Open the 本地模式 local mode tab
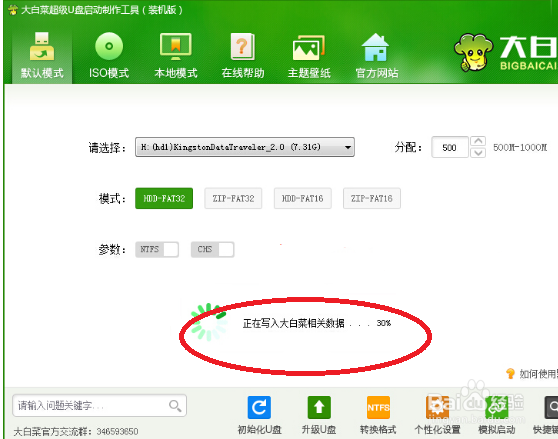Viewport: 558px width, 439px height. (x=176, y=56)
